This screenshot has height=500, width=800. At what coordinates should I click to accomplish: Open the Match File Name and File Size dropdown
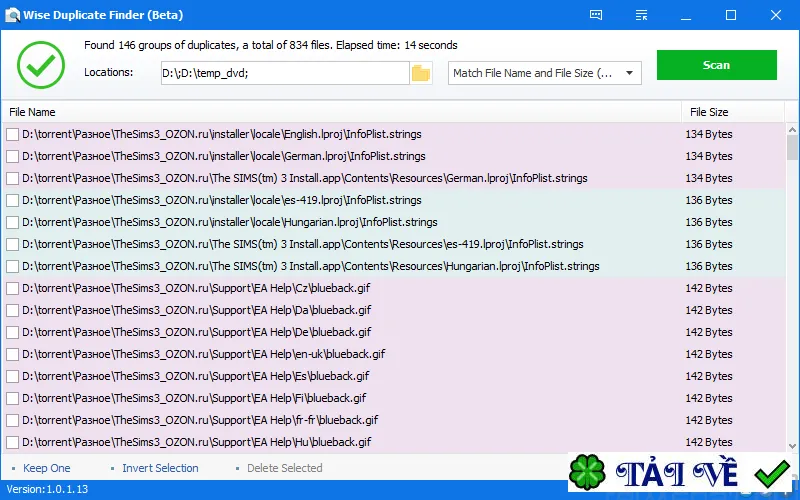click(544, 73)
